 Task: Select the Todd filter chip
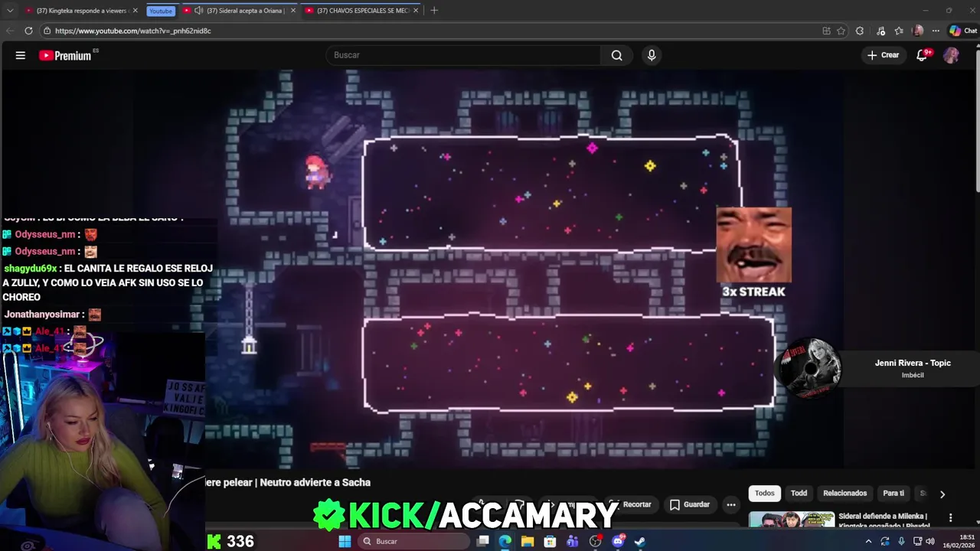[799, 494]
